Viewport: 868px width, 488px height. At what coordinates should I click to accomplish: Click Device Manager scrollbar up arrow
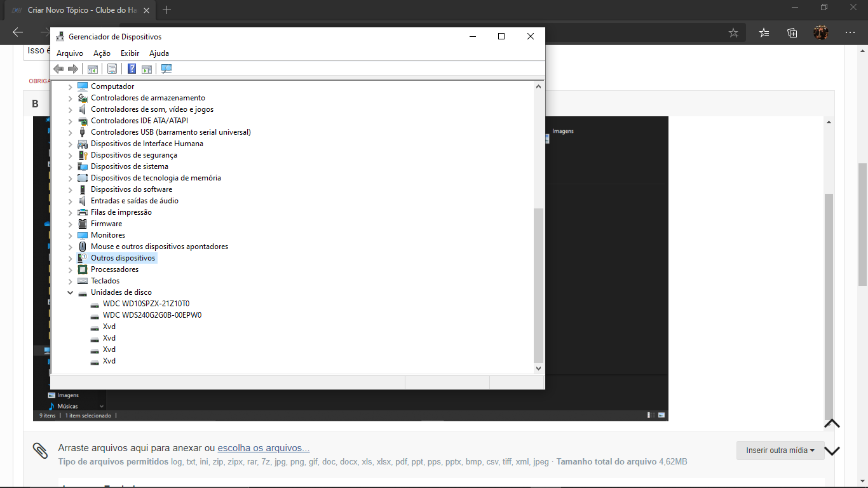tap(539, 86)
